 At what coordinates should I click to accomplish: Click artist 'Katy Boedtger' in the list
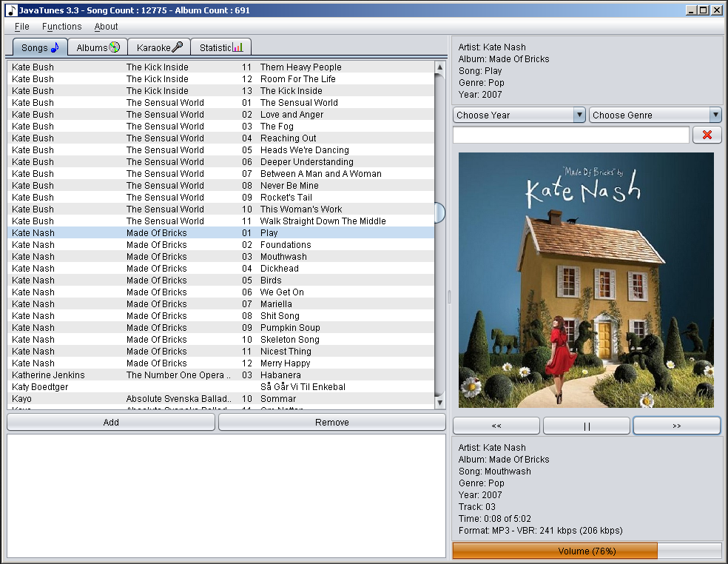click(40, 387)
